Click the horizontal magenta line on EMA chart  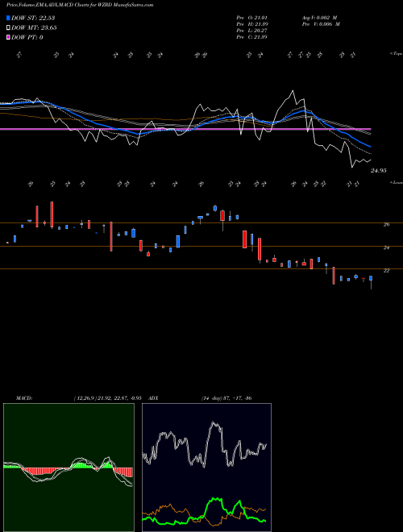click(185, 129)
